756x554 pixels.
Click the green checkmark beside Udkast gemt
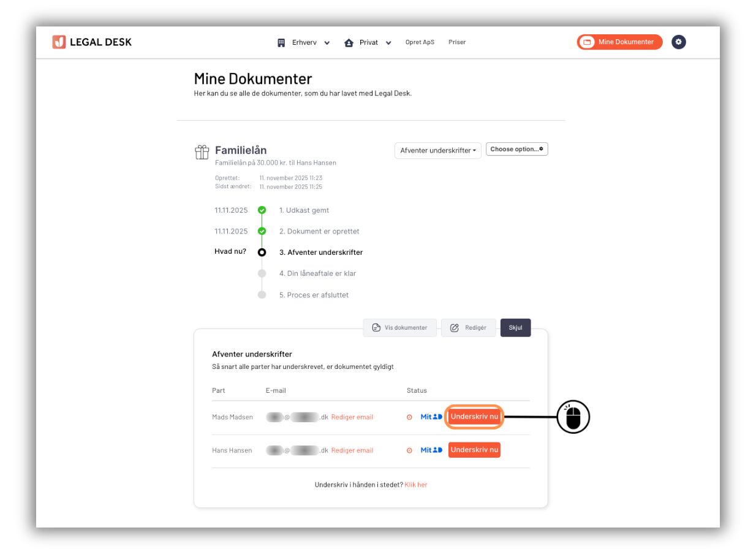(262, 210)
